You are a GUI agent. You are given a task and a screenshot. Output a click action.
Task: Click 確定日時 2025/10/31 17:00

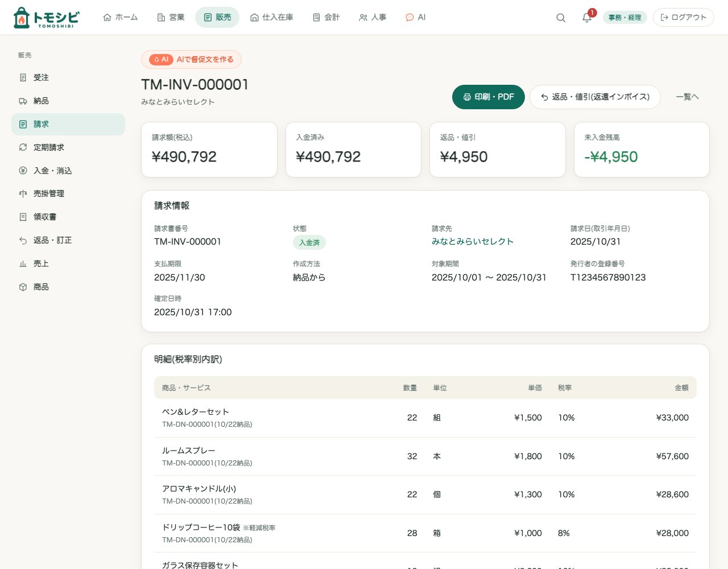(193, 312)
